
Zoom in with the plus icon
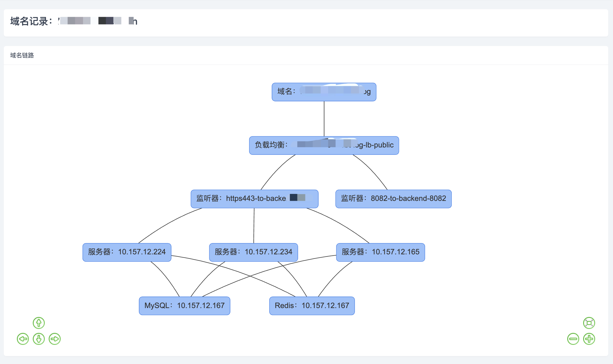589,339
